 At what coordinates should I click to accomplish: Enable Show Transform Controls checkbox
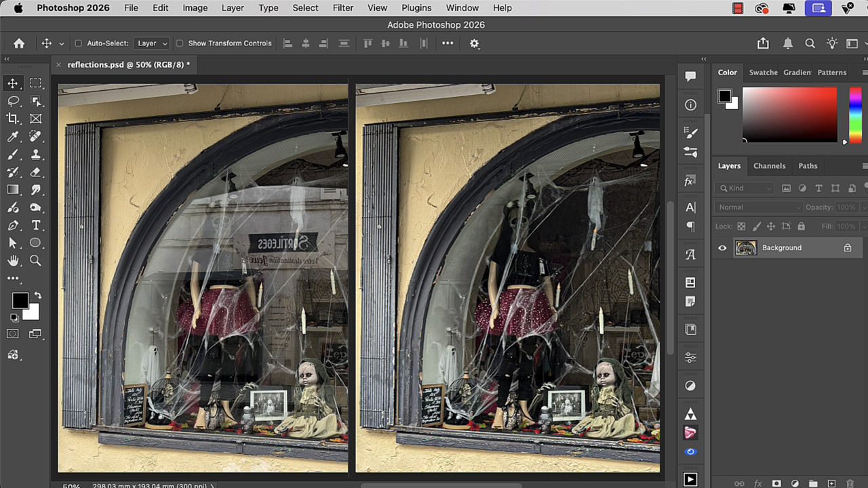pyautogui.click(x=180, y=43)
